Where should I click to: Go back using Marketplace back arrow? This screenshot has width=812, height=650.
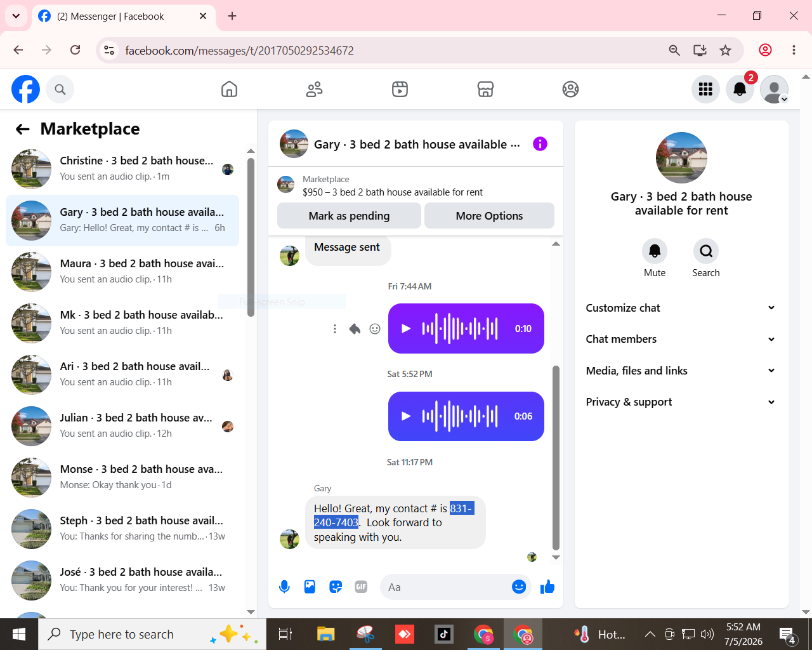pyautogui.click(x=23, y=129)
